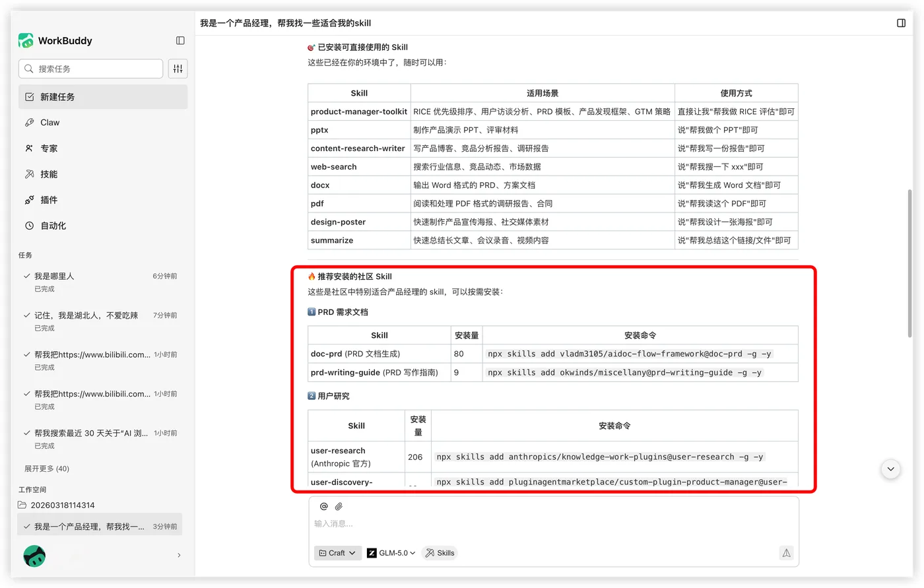This screenshot has width=924, height=588.
Task: Start a new task (新建任务)
Action: [x=103, y=97]
